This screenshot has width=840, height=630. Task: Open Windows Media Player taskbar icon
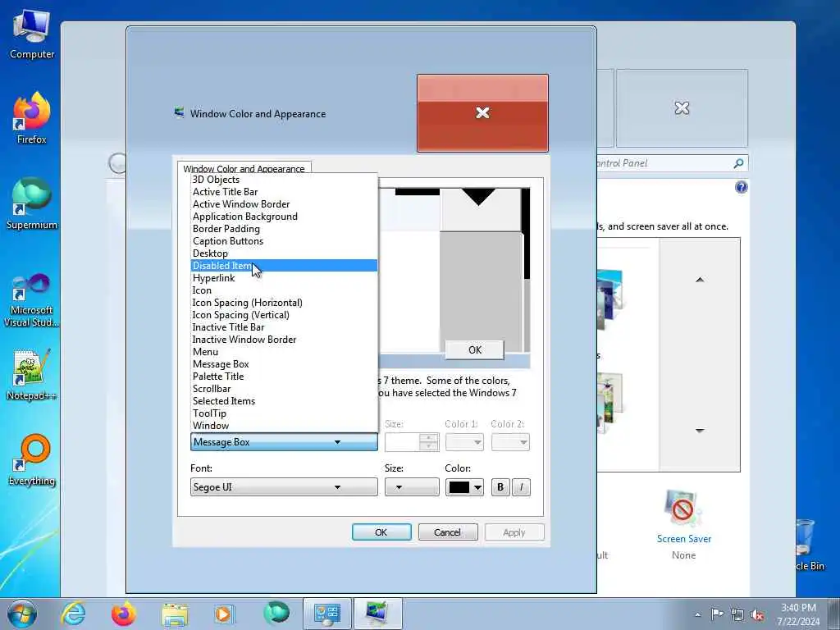pos(223,614)
